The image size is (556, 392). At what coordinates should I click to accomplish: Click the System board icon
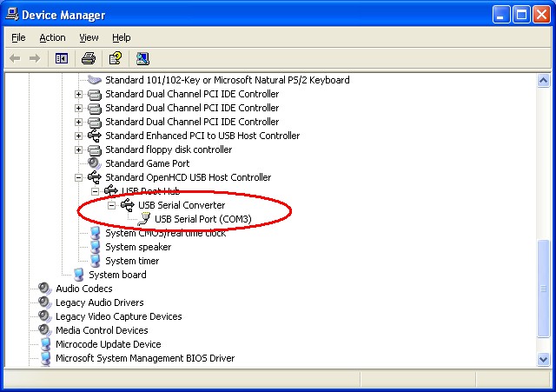click(x=79, y=275)
